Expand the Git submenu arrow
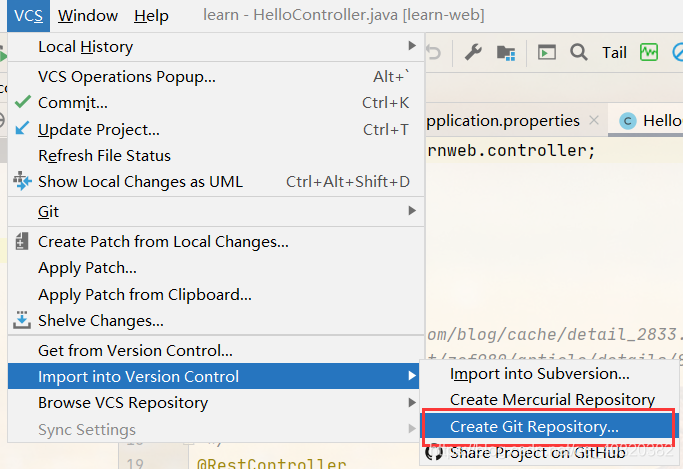 pos(412,211)
